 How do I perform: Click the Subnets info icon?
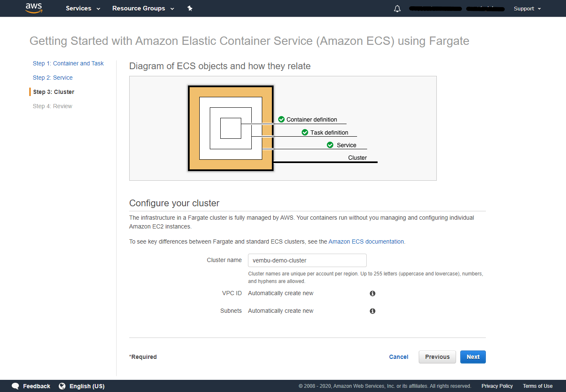[x=373, y=311]
